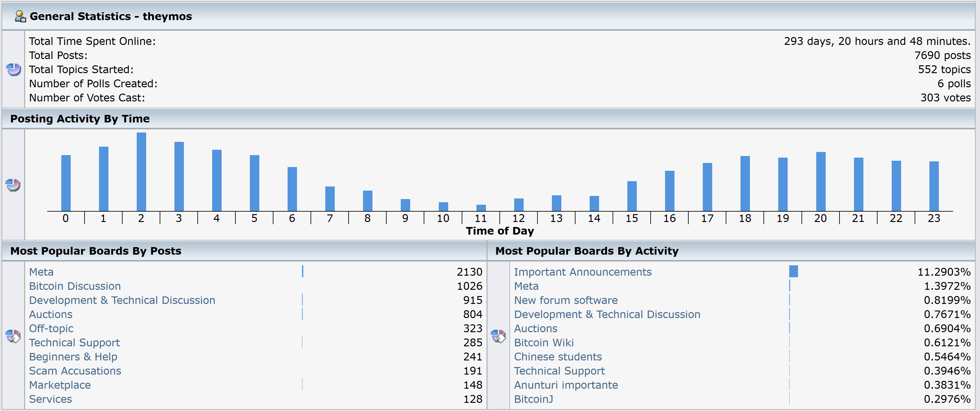Click the 0.2976% activity value for BitcoinJ

click(947, 399)
